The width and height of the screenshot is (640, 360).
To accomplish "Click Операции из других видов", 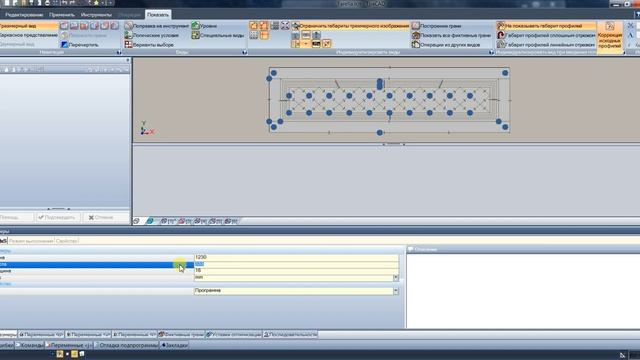I will [x=446, y=44].
